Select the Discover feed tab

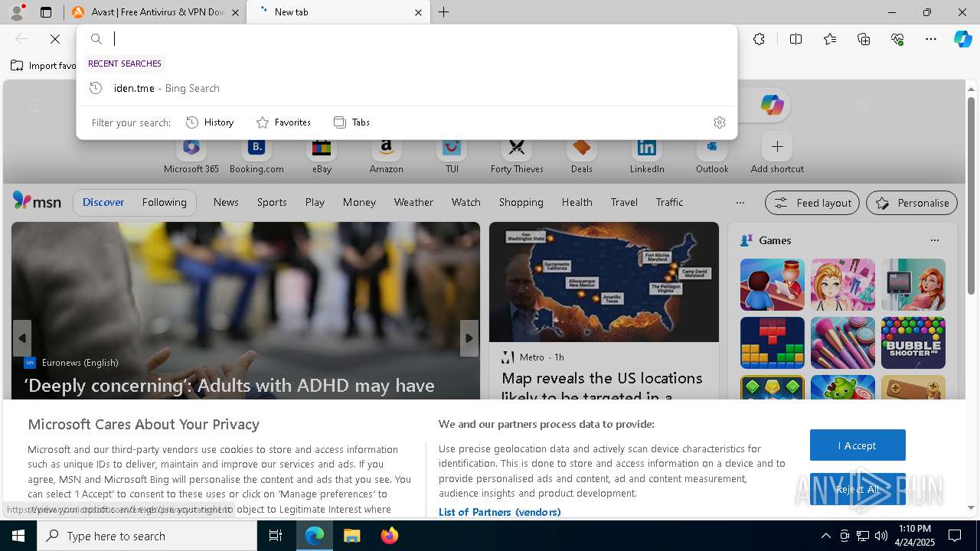point(103,202)
